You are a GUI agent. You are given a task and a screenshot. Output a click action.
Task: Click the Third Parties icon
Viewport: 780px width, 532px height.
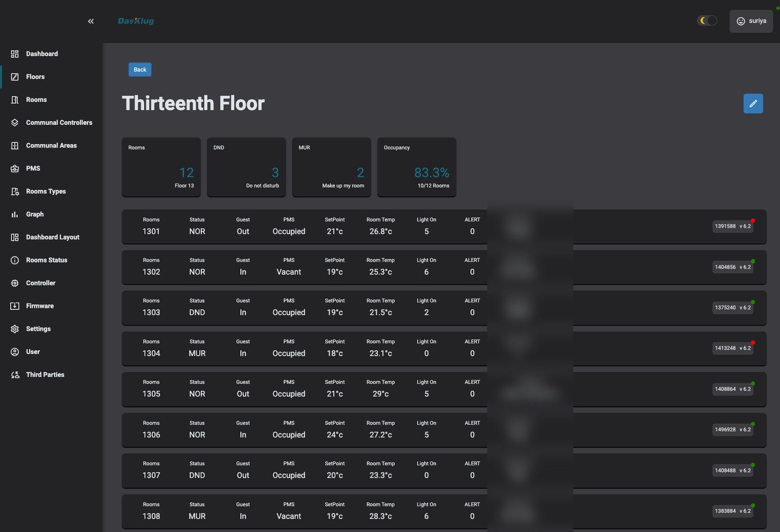[15, 375]
